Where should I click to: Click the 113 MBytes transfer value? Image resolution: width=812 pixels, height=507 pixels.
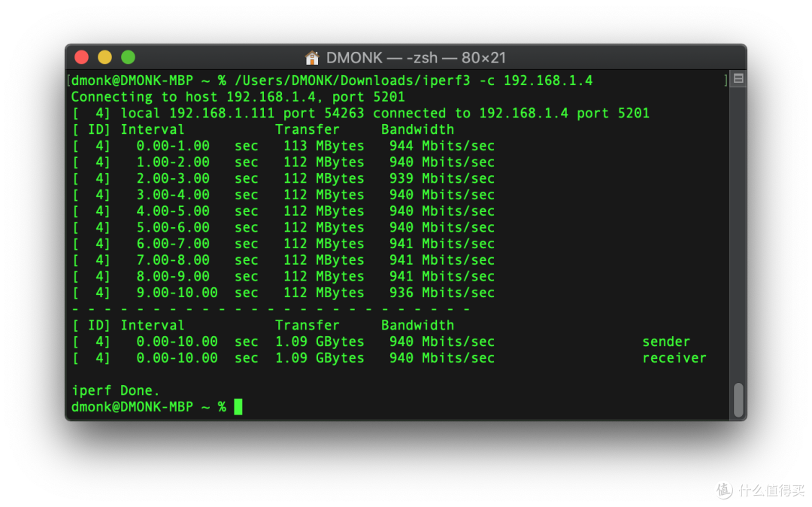323,145
